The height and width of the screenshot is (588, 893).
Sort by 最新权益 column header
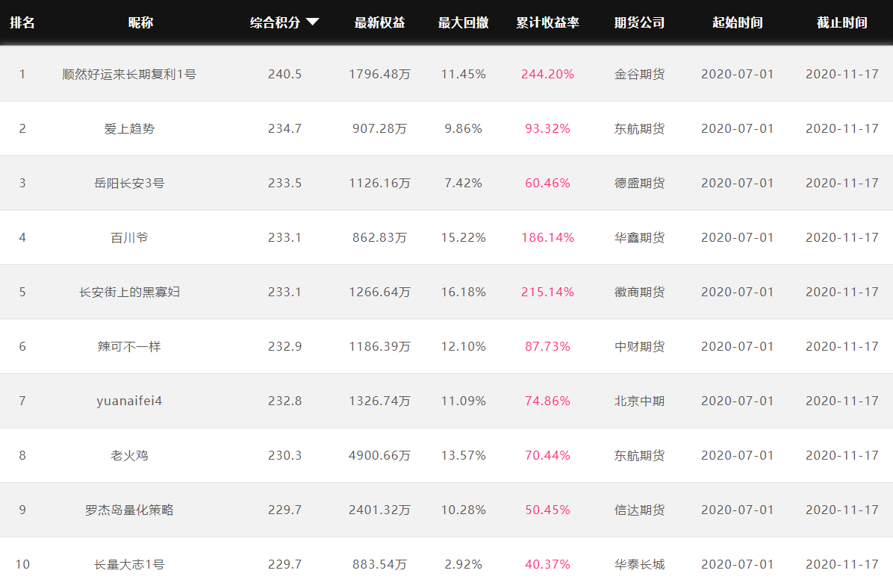[x=379, y=23]
